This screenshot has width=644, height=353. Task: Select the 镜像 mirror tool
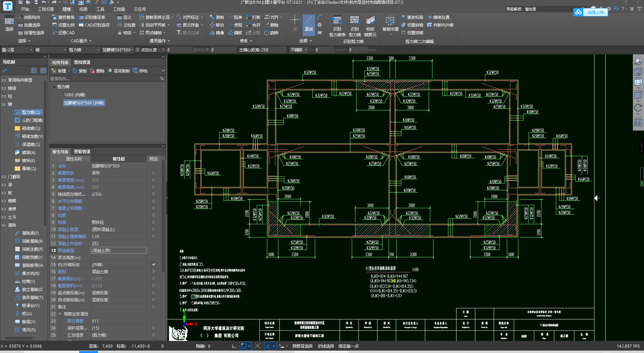pos(217,33)
